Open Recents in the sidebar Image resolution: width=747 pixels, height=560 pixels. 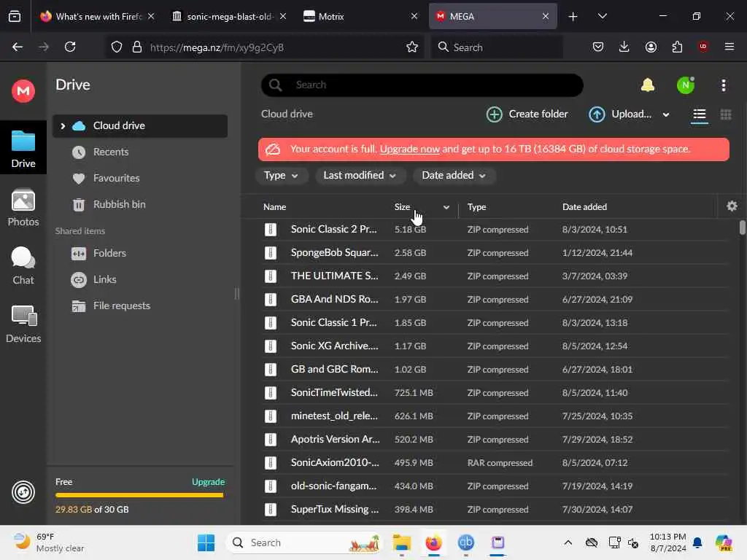click(x=111, y=152)
